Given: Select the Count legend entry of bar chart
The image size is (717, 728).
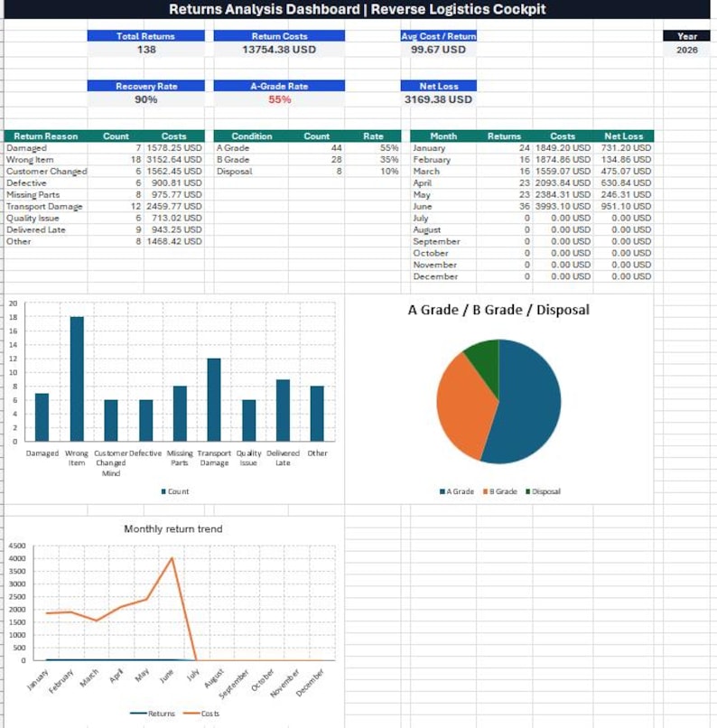Looking at the screenshot, I should click(175, 491).
